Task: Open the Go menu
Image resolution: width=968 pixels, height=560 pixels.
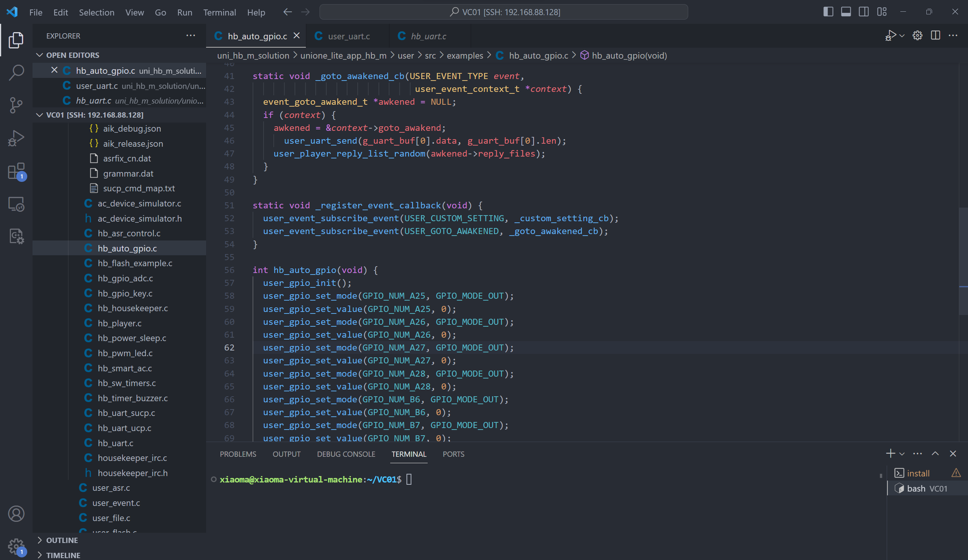Action: tap(160, 12)
